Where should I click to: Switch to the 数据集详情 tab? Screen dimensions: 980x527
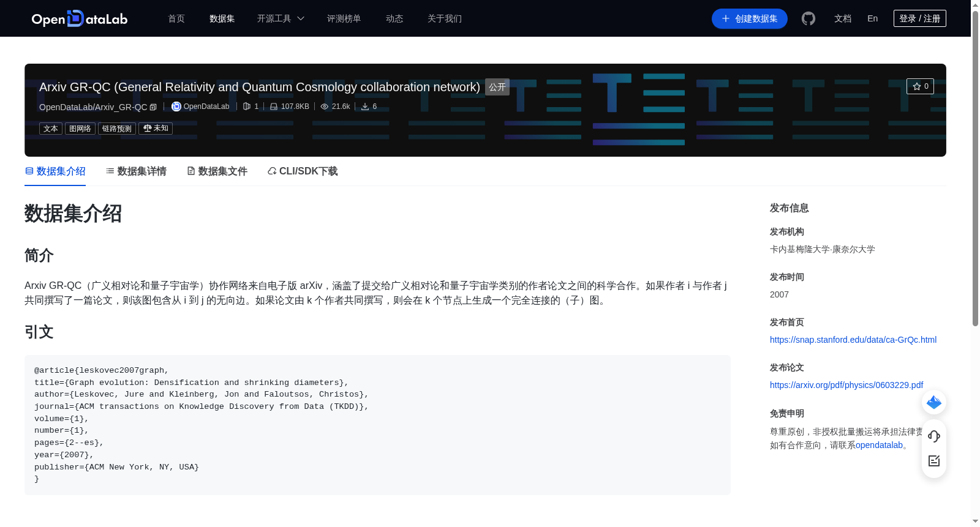[x=136, y=171]
